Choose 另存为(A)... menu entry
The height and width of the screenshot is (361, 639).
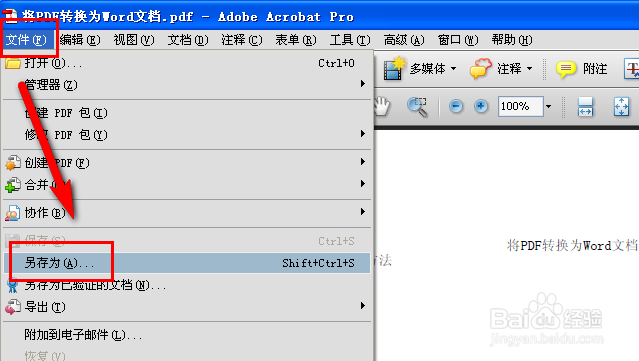tap(187, 263)
